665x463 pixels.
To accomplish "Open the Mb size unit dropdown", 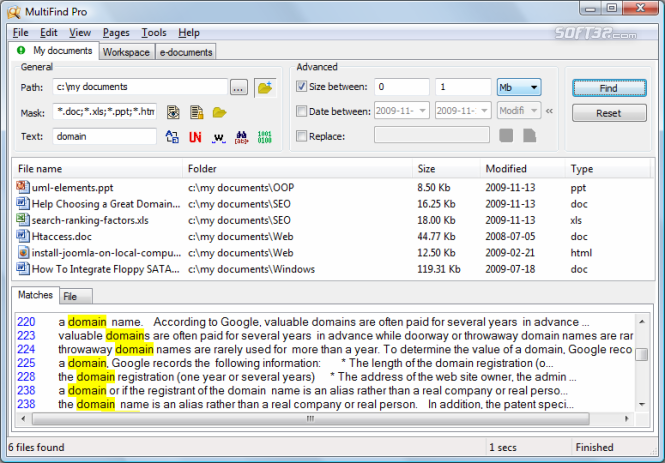I will coord(519,87).
